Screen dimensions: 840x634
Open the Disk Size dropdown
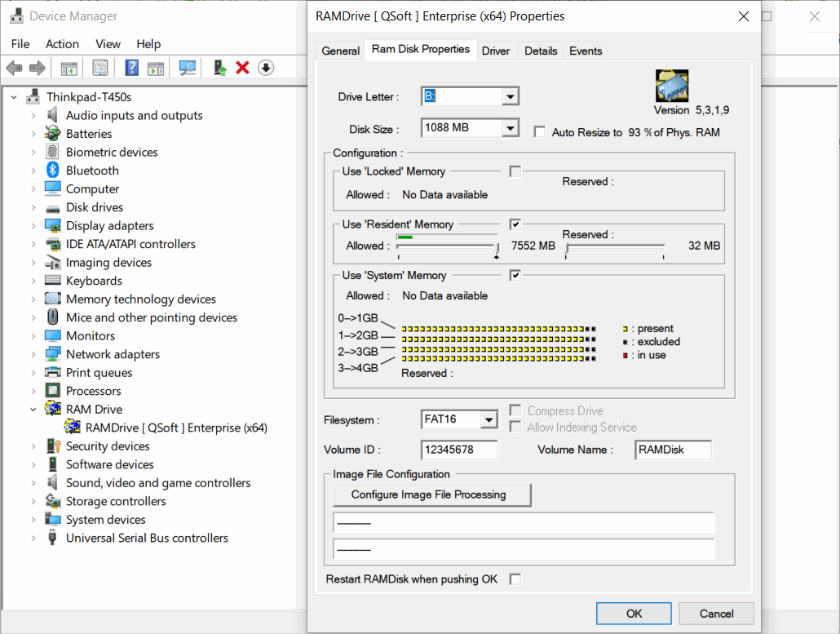510,128
